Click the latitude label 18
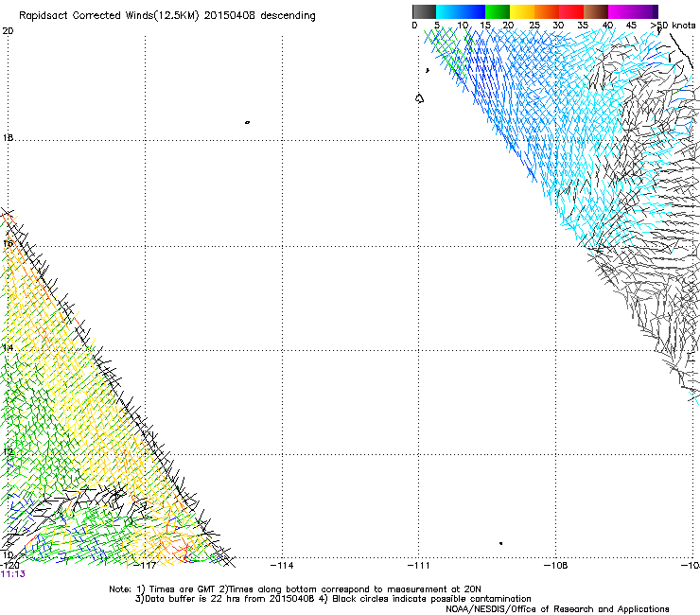This screenshot has height=615, width=700. click(8, 138)
